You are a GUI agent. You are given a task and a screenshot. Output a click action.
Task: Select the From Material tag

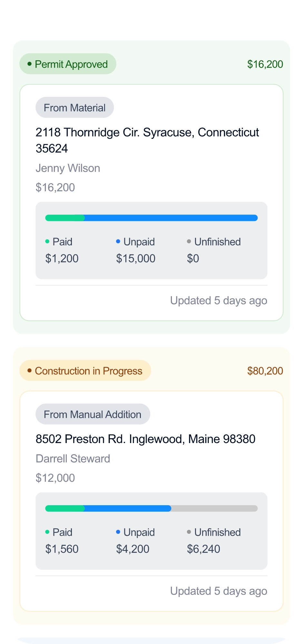(x=74, y=108)
